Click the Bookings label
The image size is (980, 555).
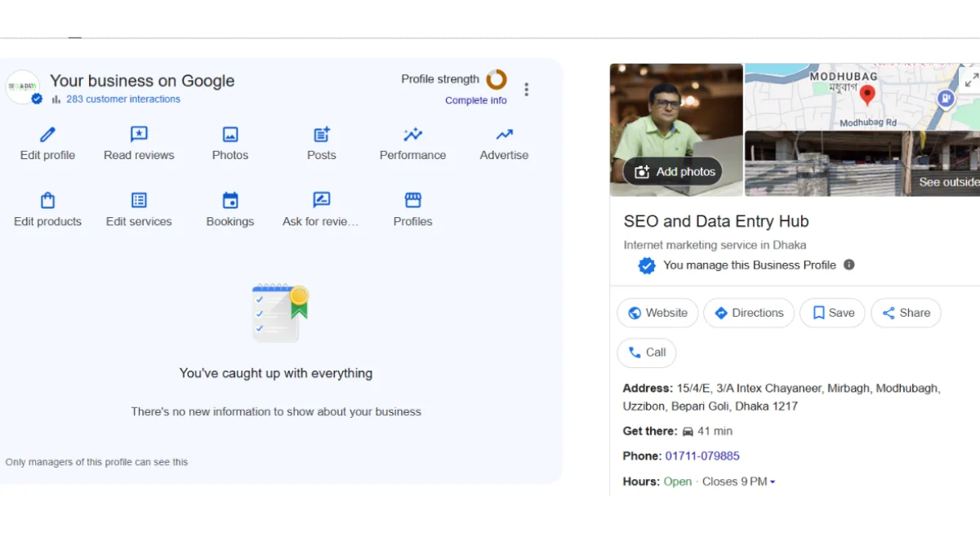(230, 221)
